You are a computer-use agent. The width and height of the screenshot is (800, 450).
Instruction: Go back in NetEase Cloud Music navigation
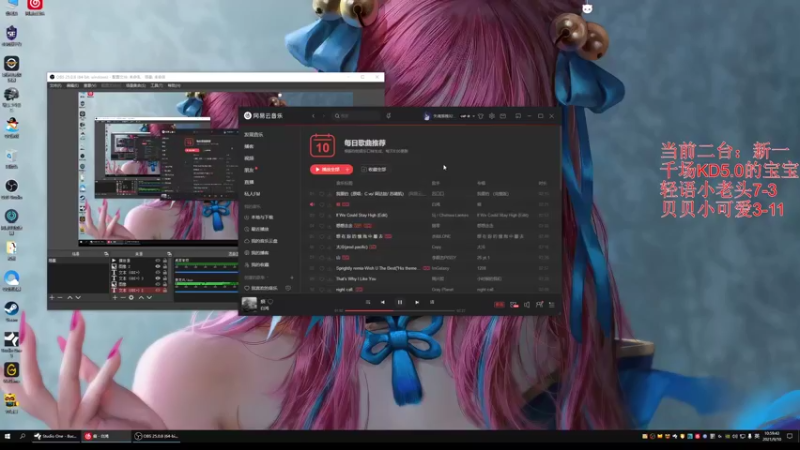[313, 116]
